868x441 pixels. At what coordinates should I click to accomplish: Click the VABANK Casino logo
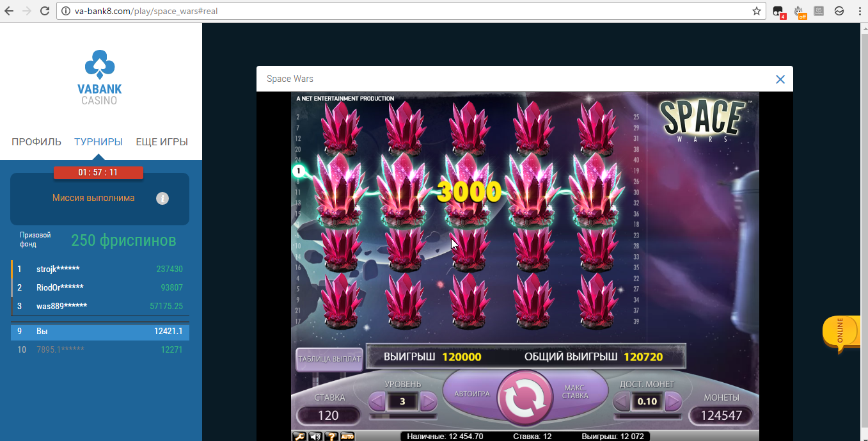pos(100,79)
